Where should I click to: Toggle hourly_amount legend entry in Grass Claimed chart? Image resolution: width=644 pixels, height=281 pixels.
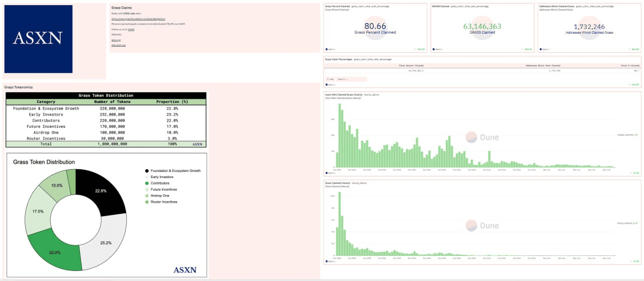click(x=627, y=223)
